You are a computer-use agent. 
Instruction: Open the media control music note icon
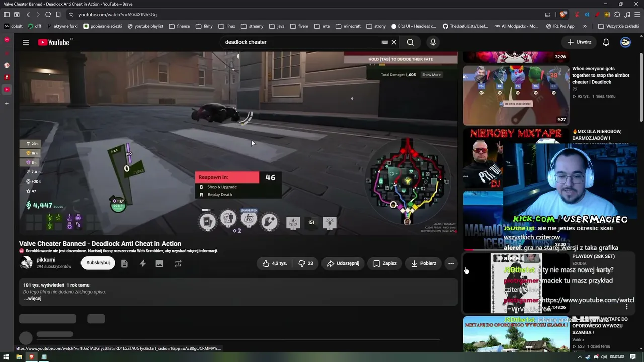coord(627,15)
